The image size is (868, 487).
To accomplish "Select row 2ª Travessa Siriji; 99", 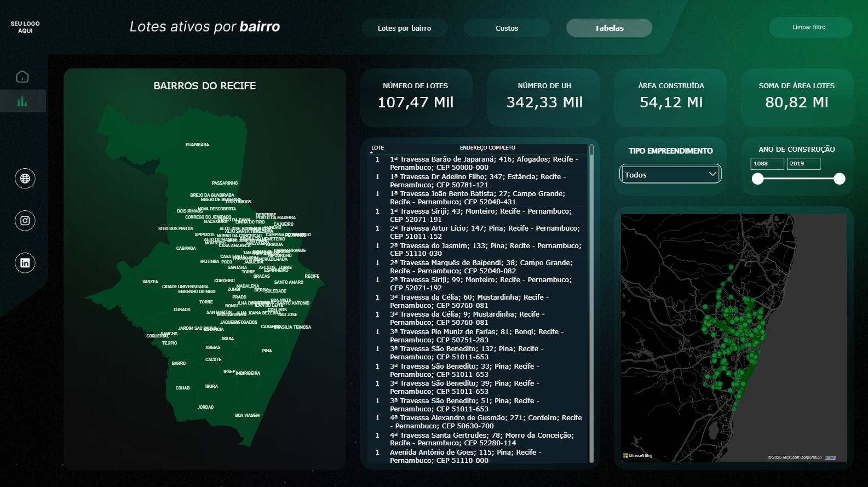I will [478, 284].
